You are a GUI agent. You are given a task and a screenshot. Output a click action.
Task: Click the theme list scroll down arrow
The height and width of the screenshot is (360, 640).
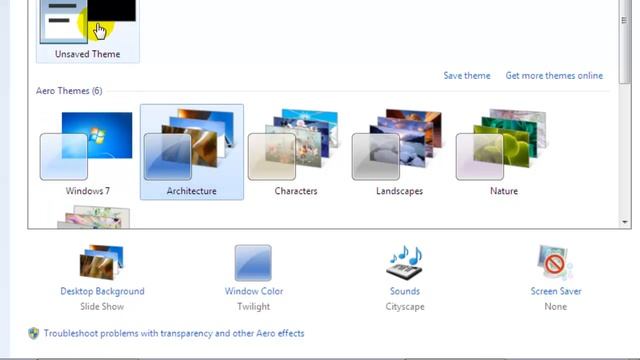[624, 222]
